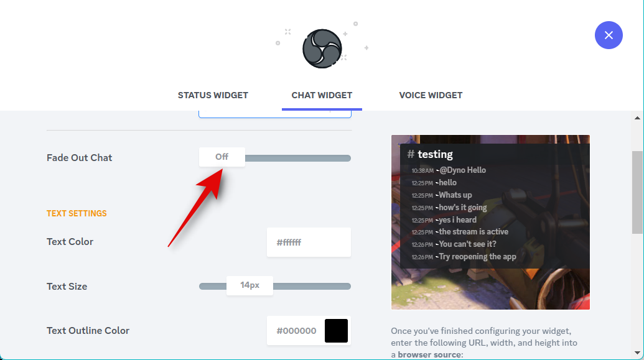Select the Chat Widget tab

[x=322, y=95]
